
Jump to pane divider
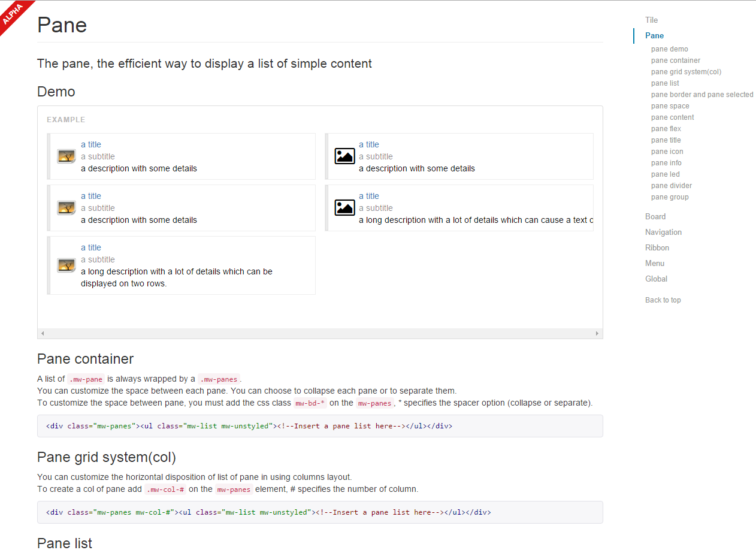[x=672, y=186]
